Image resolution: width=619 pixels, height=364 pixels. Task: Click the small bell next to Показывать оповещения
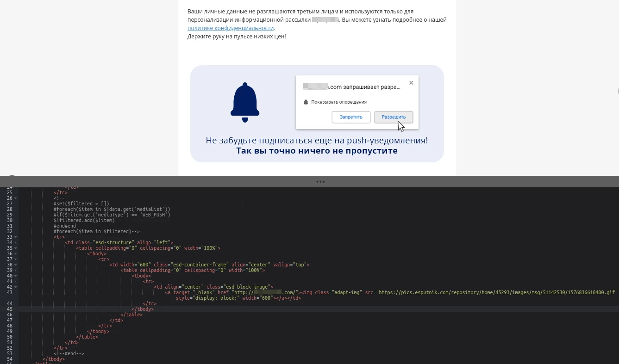(306, 102)
